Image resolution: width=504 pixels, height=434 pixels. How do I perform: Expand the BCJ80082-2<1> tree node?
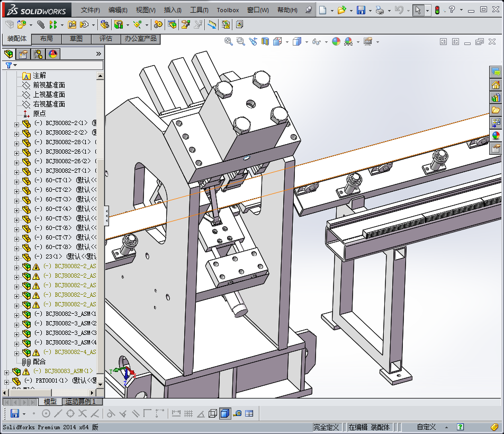click(16, 123)
